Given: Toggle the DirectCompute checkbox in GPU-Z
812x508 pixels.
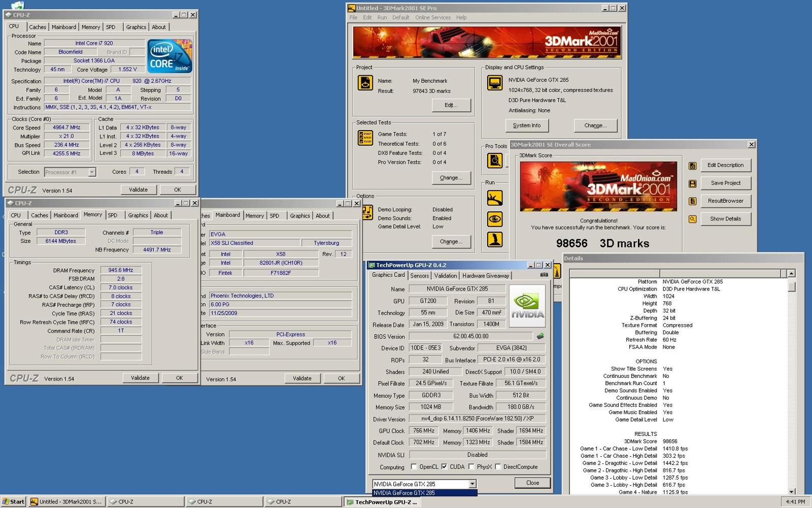Looking at the screenshot, I should pos(498,467).
